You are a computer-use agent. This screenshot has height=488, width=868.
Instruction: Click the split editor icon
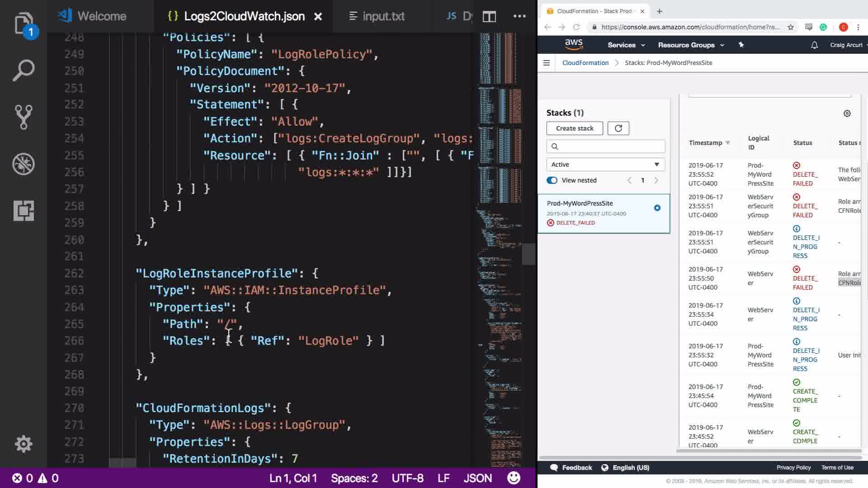tap(489, 17)
